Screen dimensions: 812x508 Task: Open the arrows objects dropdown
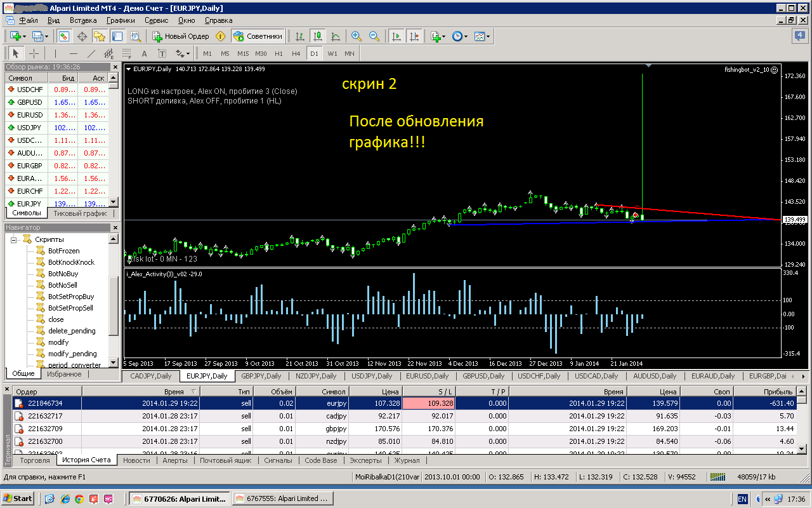tap(183, 53)
